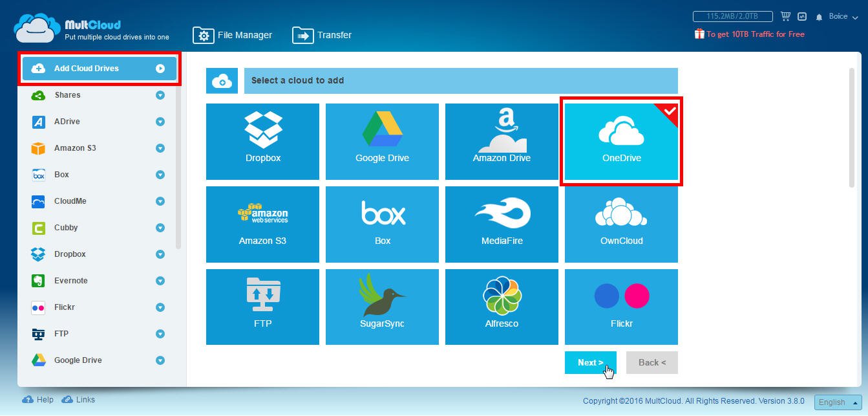Select the Flickr cloud tile
Image resolution: width=868 pixels, height=416 pixels.
(x=621, y=307)
